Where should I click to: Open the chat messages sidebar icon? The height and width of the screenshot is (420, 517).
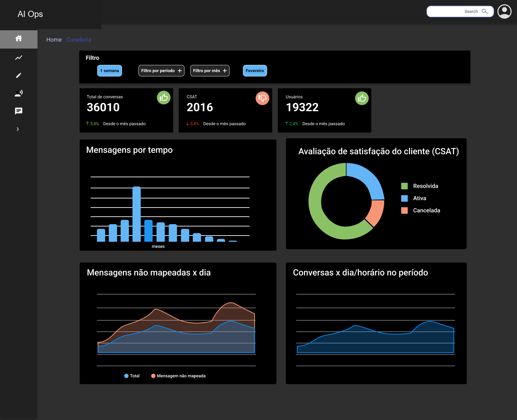pos(19,111)
